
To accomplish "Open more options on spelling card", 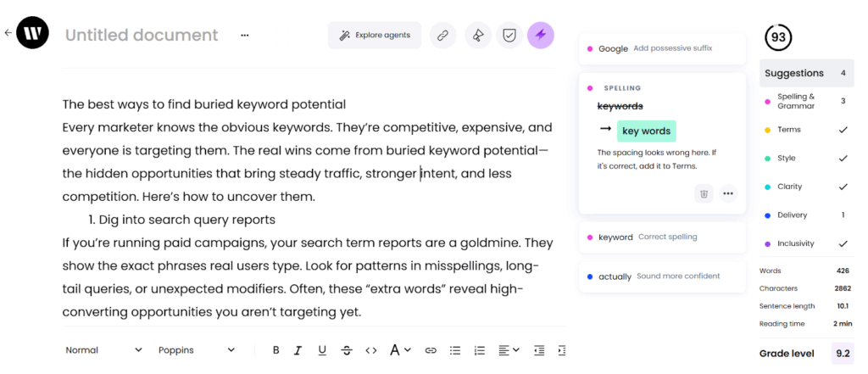I will 728,193.
